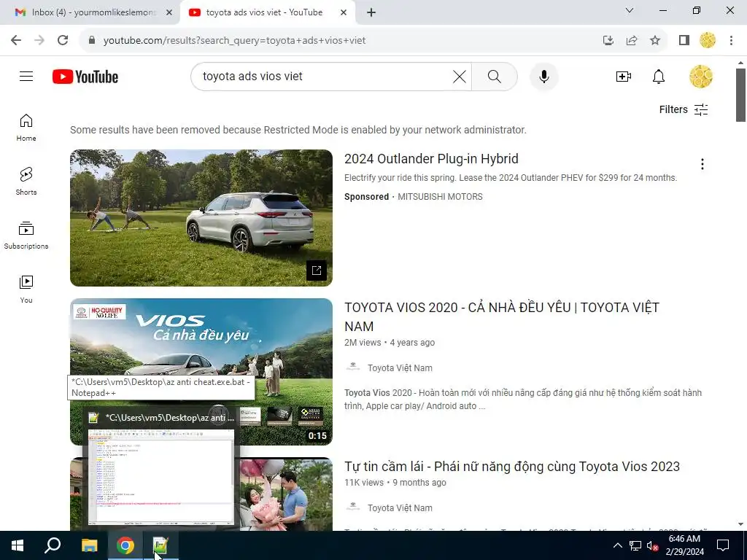Open the Chrome profile avatar
The height and width of the screenshot is (560, 747).
(x=708, y=40)
